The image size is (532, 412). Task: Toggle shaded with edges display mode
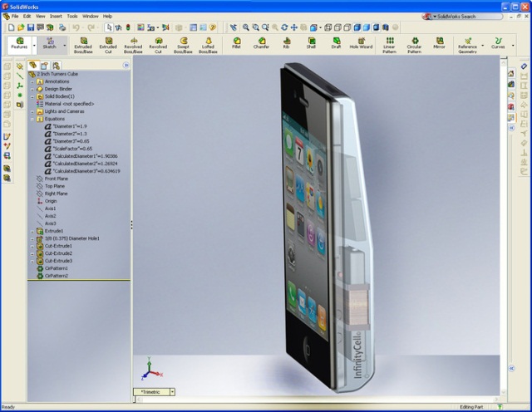(357, 27)
